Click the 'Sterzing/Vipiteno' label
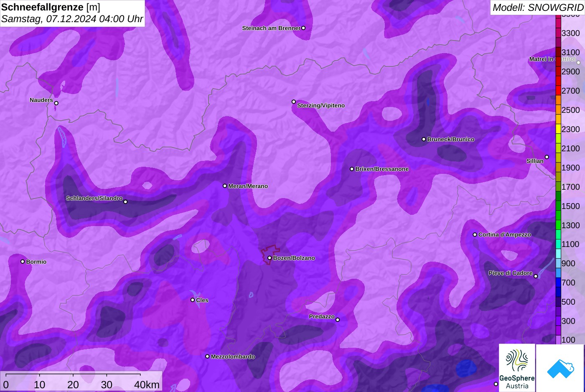This screenshot has height=392, width=585. click(x=321, y=105)
